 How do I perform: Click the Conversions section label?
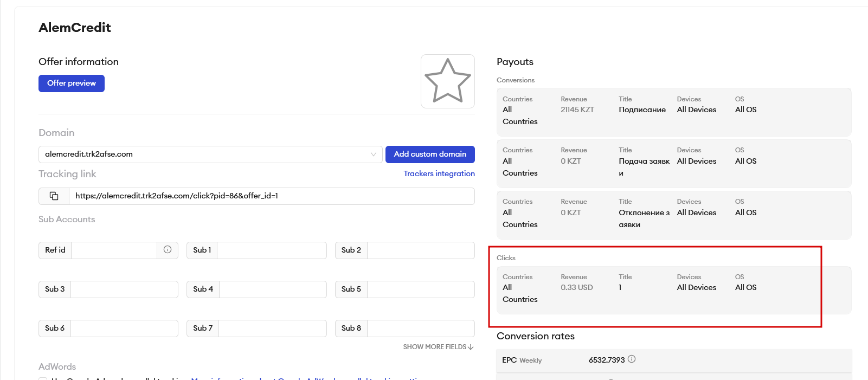pyautogui.click(x=516, y=80)
